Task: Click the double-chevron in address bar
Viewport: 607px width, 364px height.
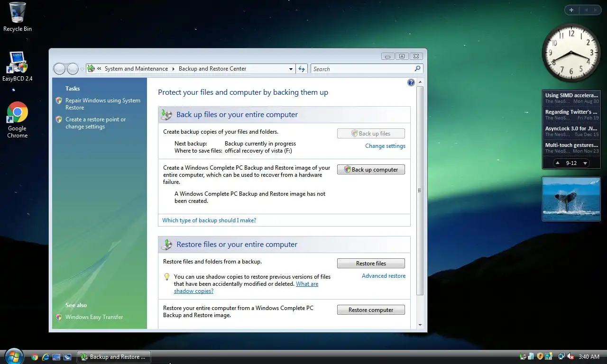Action: coord(99,69)
